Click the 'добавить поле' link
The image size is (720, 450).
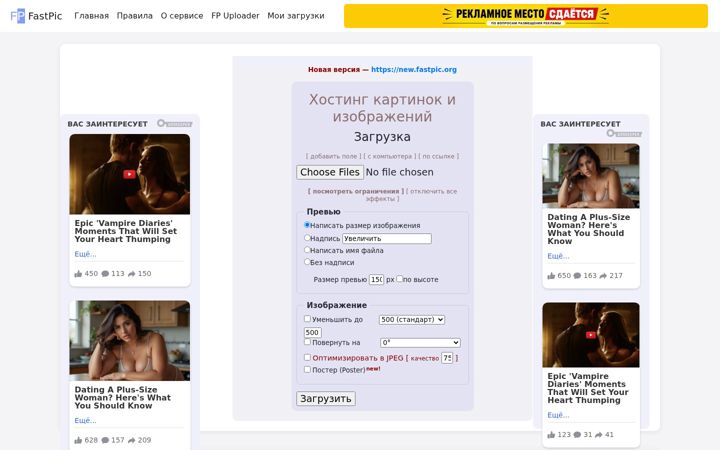pos(334,156)
